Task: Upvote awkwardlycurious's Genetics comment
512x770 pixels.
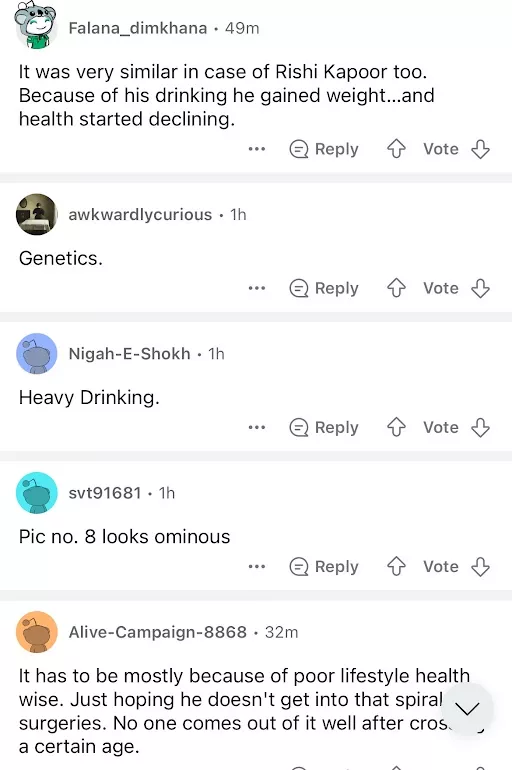Action: pos(396,288)
